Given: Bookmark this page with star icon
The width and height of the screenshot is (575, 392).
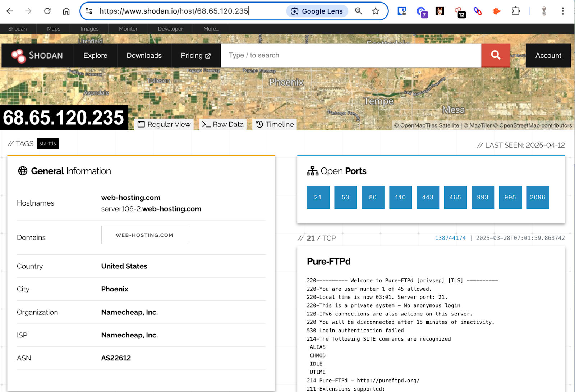Looking at the screenshot, I should 376,11.
